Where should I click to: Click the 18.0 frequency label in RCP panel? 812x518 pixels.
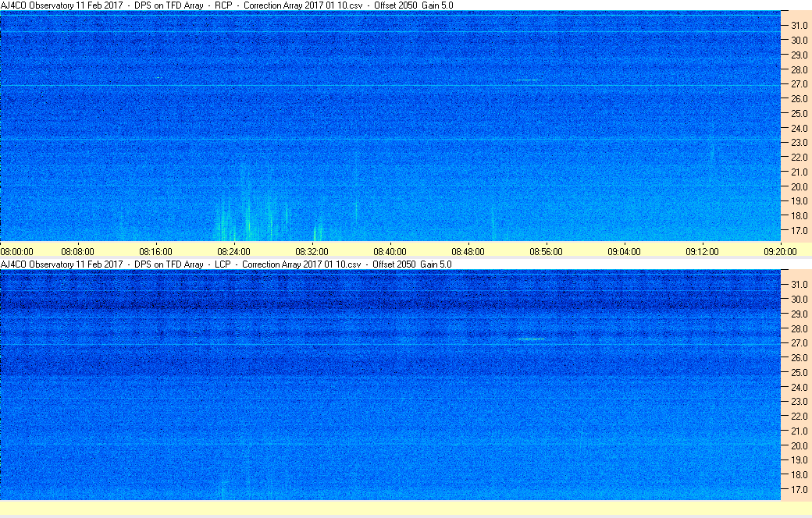coord(799,216)
